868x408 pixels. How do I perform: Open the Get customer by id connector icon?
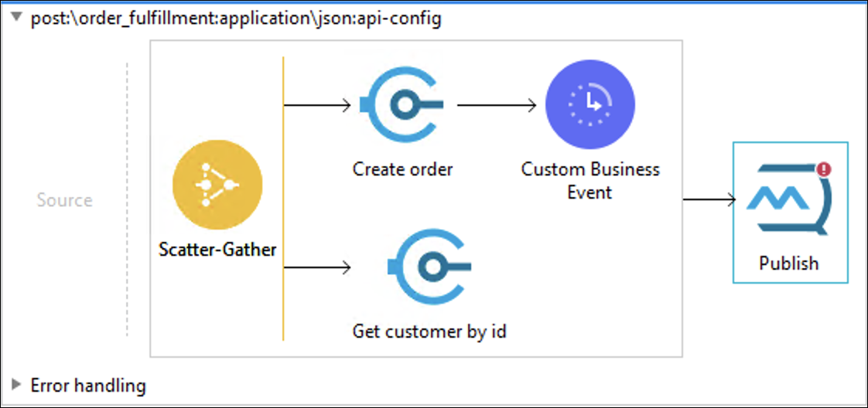tap(429, 267)
